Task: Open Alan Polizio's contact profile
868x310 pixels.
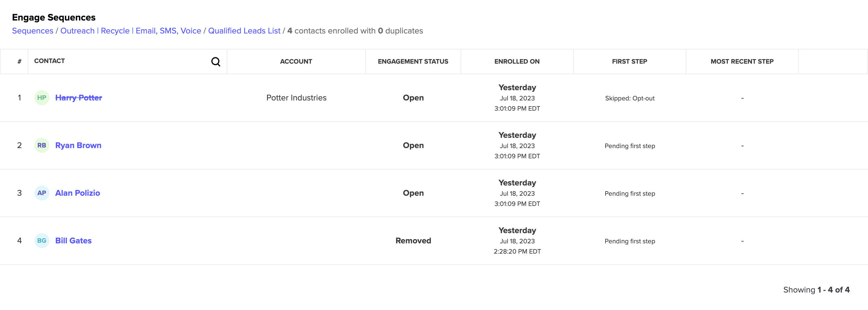Action: tap(77, 193)
